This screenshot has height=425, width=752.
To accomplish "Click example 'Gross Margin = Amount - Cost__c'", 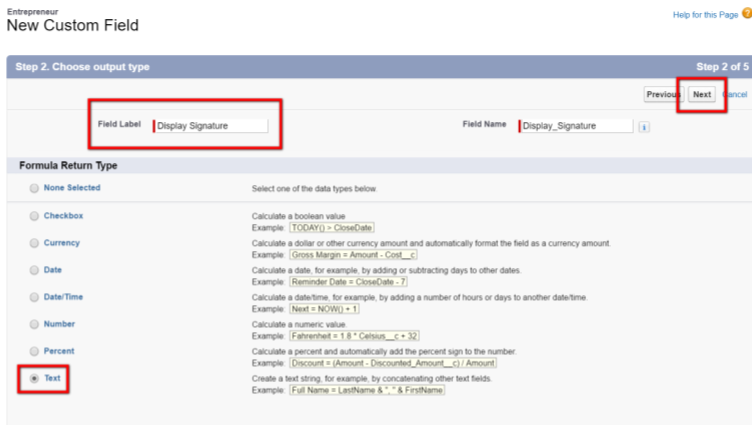I will click(353, 255).
